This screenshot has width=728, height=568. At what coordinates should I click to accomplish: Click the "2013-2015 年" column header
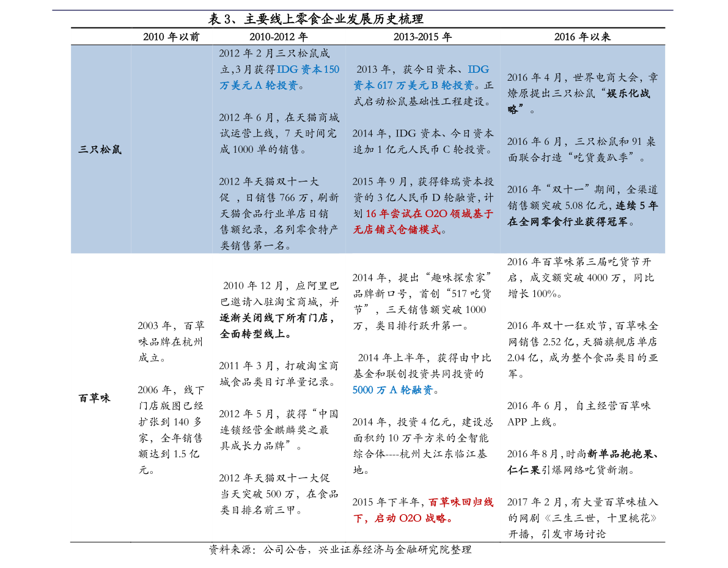(422, 37)
